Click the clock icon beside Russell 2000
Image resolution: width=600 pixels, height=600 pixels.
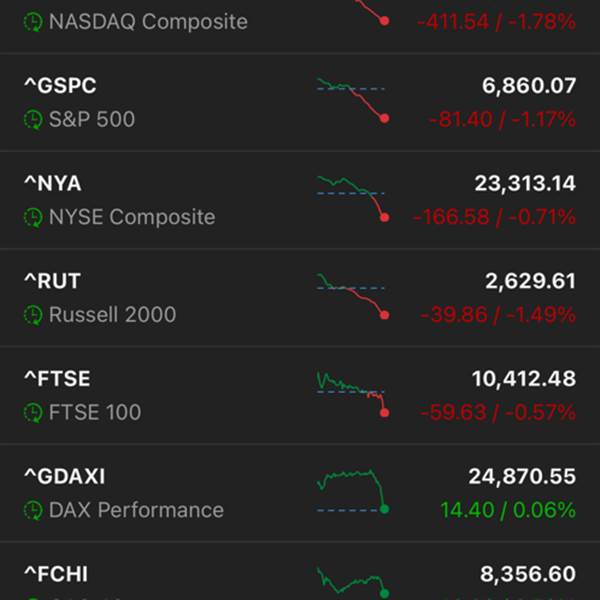point(34,315)
